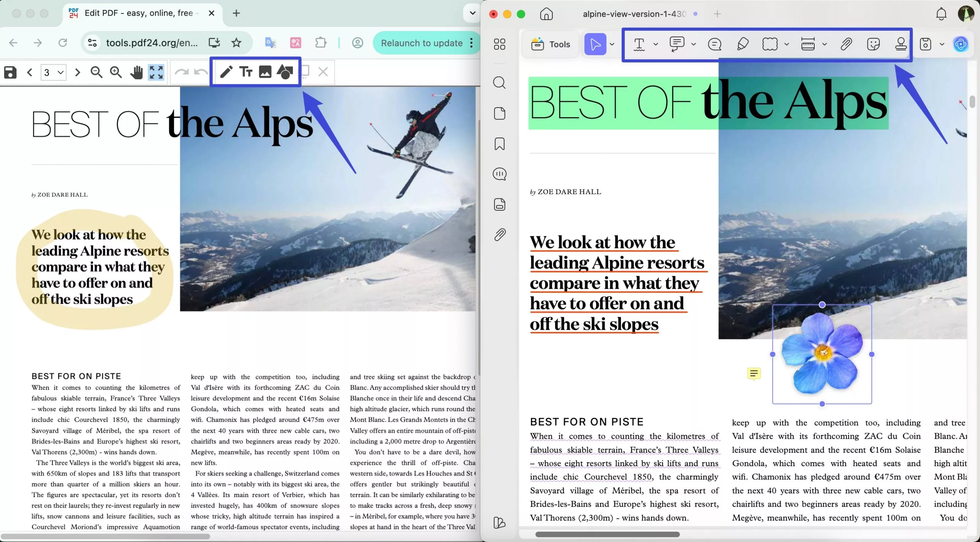This screenshot has height=542, width=980.
Task: Open the Tools tab in PDF Expert
Action: pos(550,44)
